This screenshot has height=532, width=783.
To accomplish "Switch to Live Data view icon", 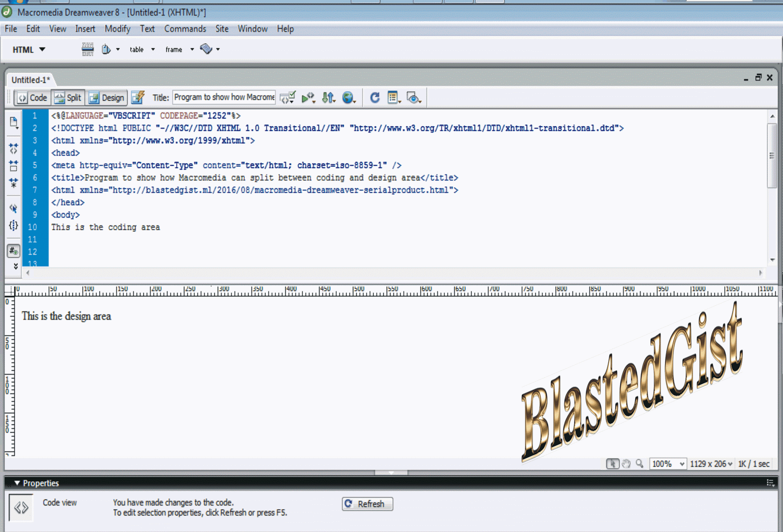I will pos(138,97).
